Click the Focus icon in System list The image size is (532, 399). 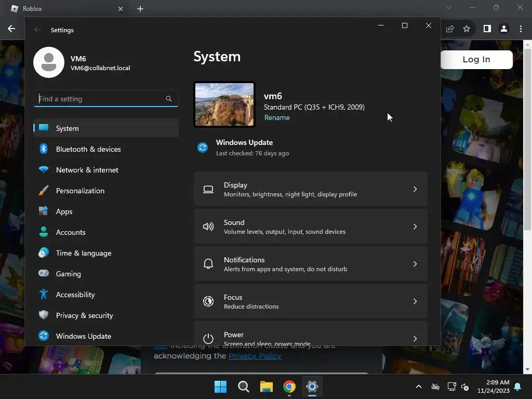pos(208,301)
